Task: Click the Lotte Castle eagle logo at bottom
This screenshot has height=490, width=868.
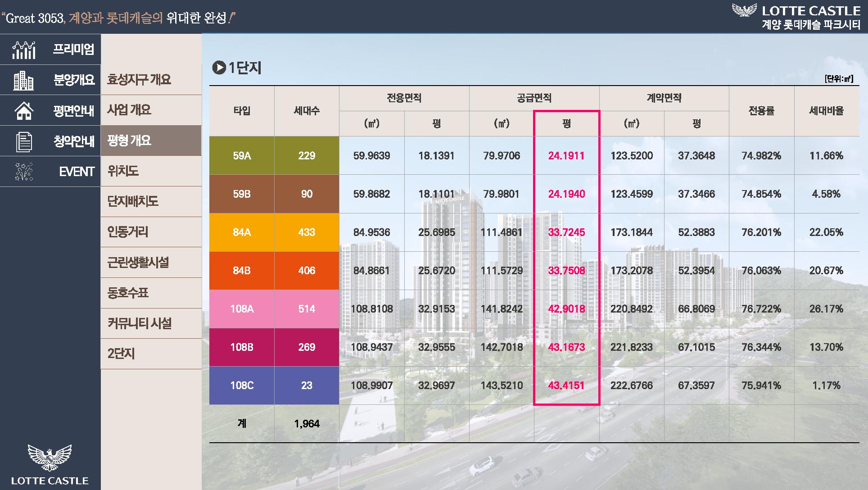Action: [50, 458]
